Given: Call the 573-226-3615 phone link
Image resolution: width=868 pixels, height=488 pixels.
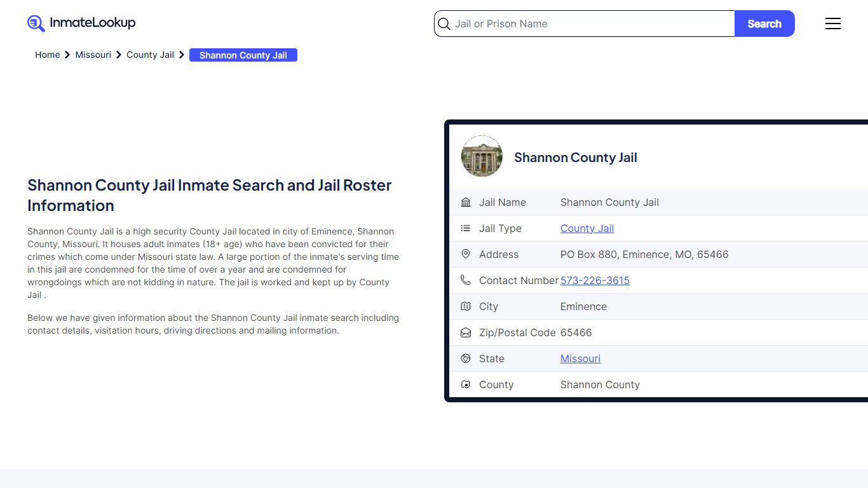Looking at the screenshot, I should point(595,280).
